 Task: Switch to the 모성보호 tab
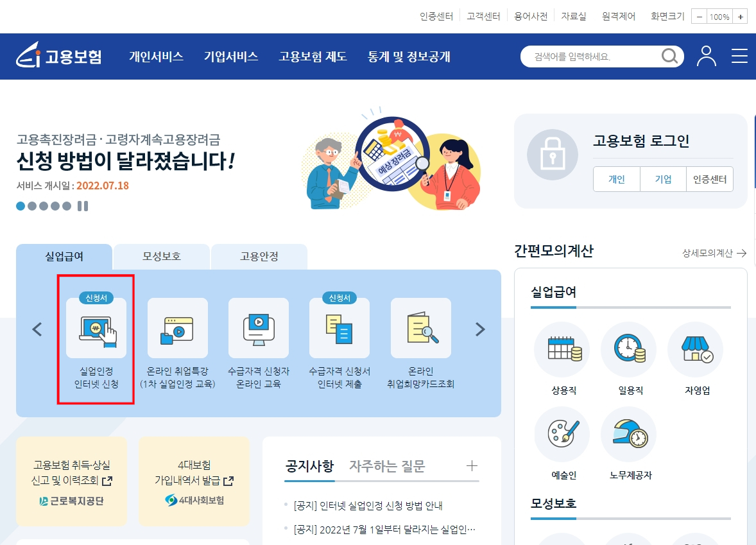(162, 257)
